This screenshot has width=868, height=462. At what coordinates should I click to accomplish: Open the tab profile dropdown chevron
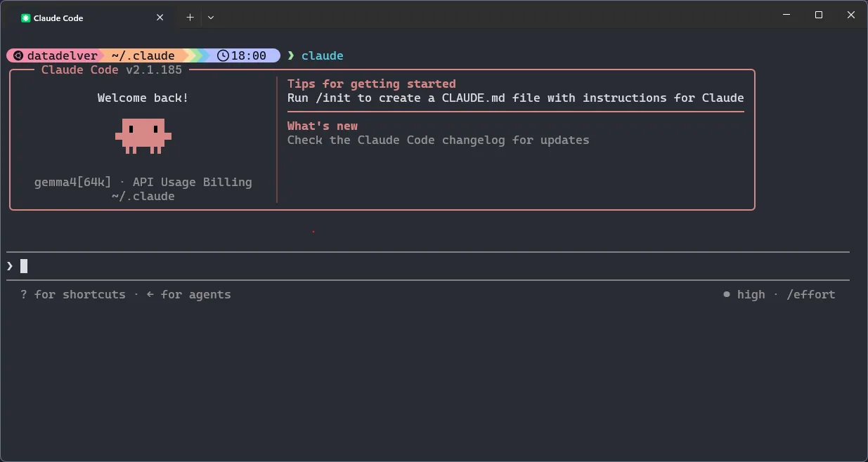[210, 18]
